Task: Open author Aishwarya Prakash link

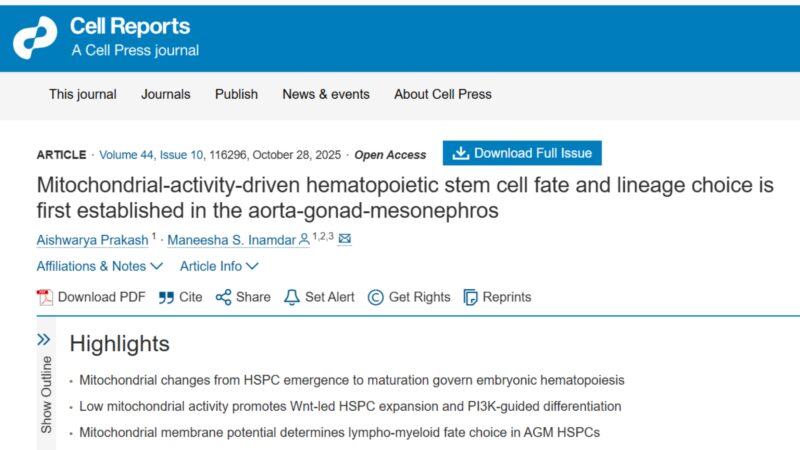Action: 92,240
